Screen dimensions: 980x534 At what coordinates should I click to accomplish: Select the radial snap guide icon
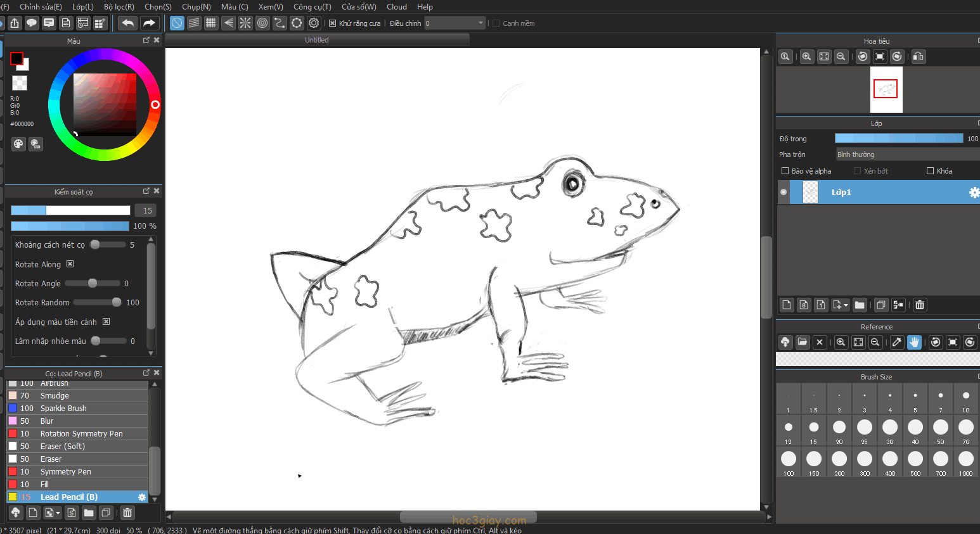coord(245,23)
